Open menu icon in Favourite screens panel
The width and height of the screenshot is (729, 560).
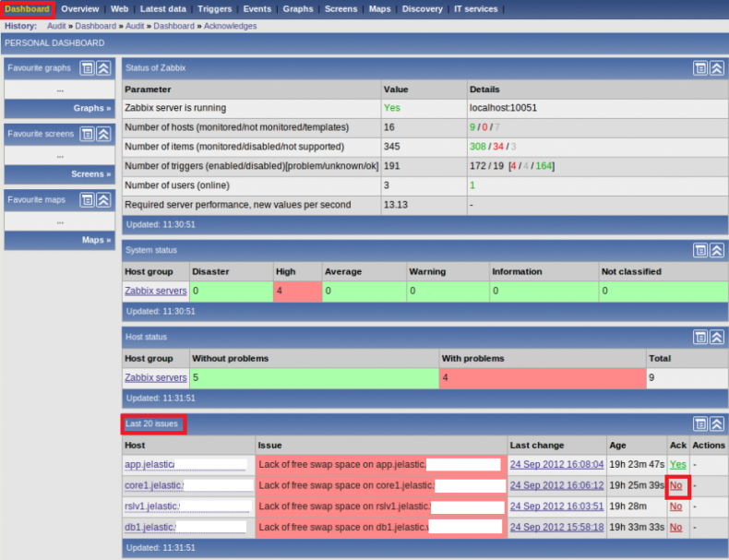point(87,134)
